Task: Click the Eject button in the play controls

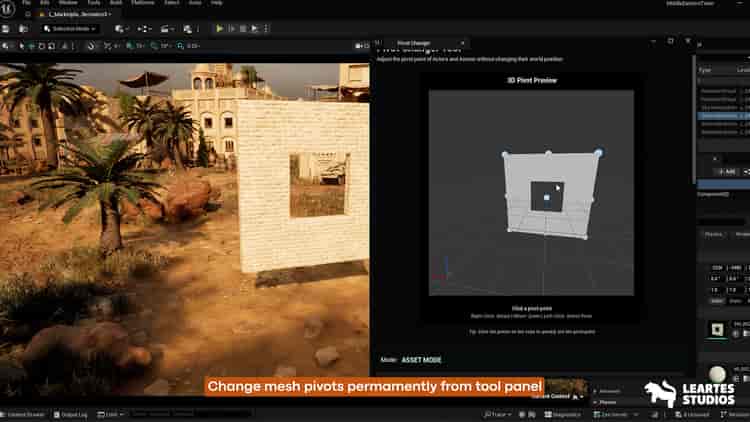Action: click(x=255, y=29)
